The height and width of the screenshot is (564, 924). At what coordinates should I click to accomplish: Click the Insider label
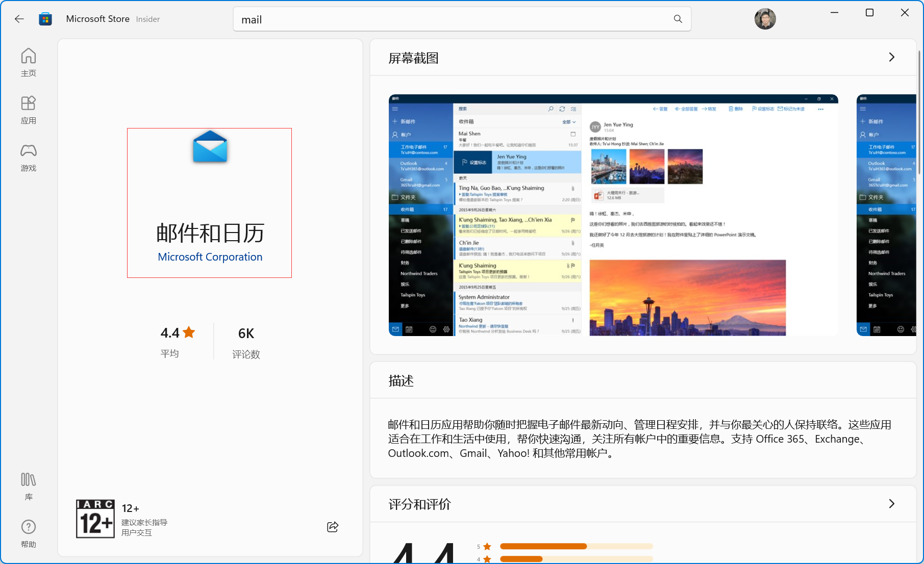[148, 19]
